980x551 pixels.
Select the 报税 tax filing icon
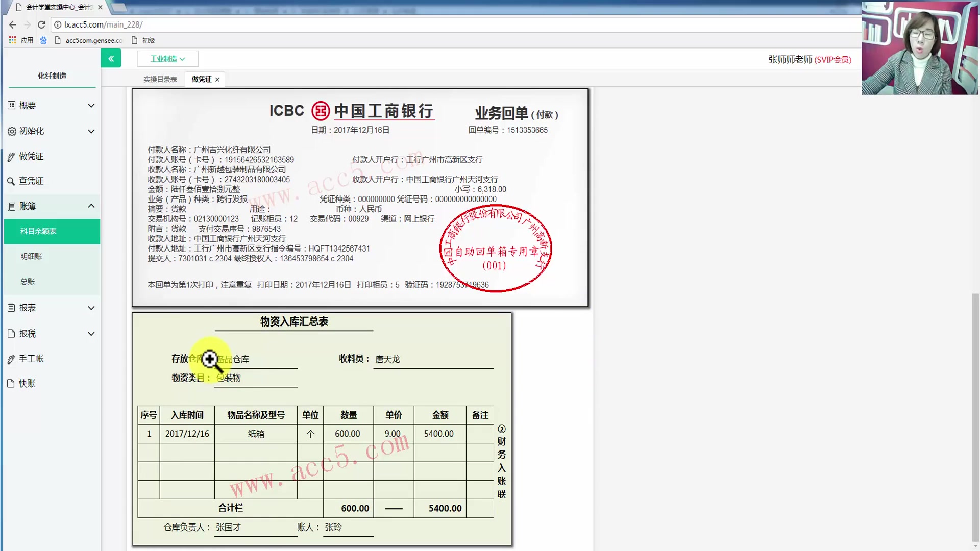coord(11,333)
